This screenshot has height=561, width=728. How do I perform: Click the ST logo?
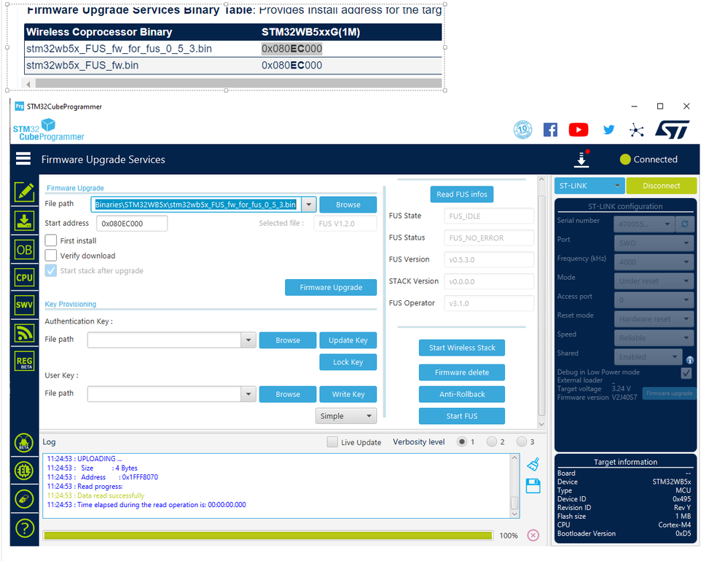point(672,130)
